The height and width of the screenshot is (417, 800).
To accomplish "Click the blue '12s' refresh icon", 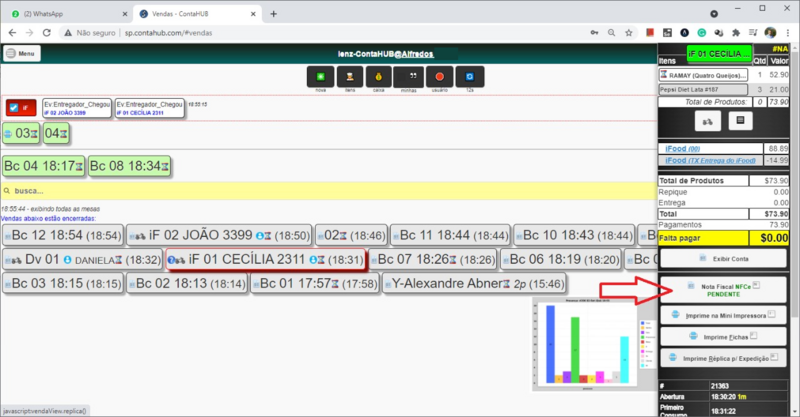I will point(469,77).
